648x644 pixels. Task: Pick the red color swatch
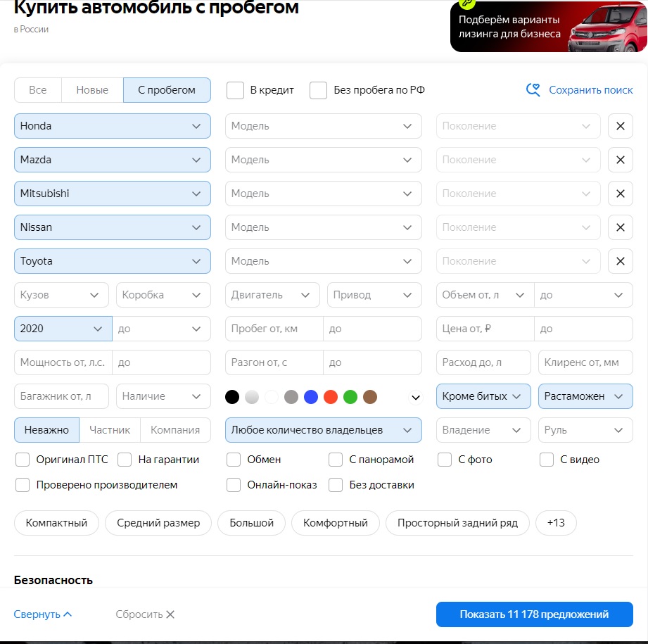[x=331, y=397]
